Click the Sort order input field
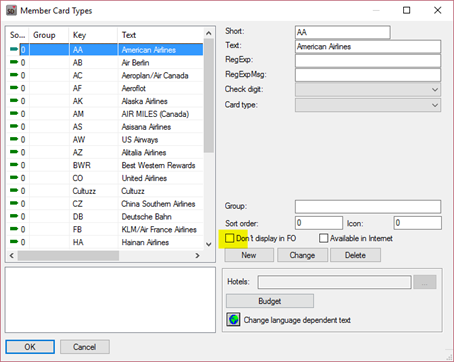Viewport: 454px width, 362px height. [319, 223]
